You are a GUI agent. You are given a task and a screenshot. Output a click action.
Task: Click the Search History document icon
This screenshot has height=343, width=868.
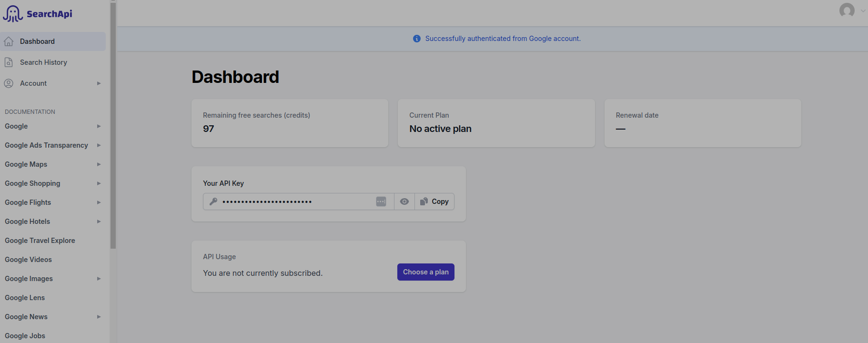[x=9, y=62]
